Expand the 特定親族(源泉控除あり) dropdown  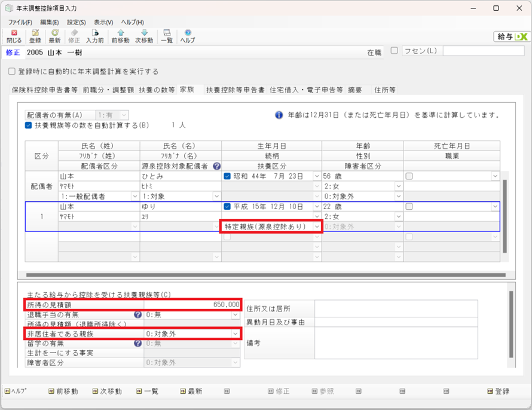pyautogui.click(x=317, y=227)
